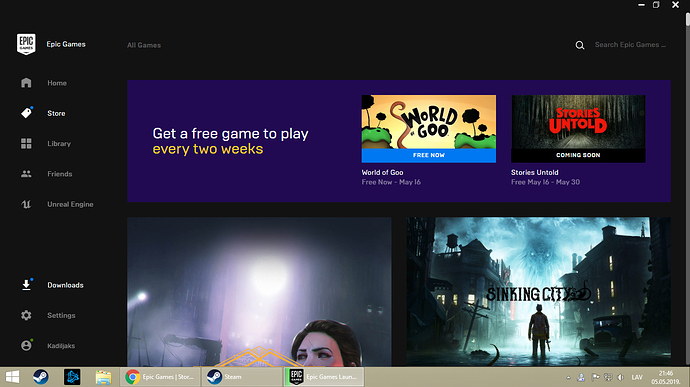Image resolution: width=690 pixels, height=387 pixels.
Task: Click the Epic Games logo icon
Action: click(x=26, y=44)
